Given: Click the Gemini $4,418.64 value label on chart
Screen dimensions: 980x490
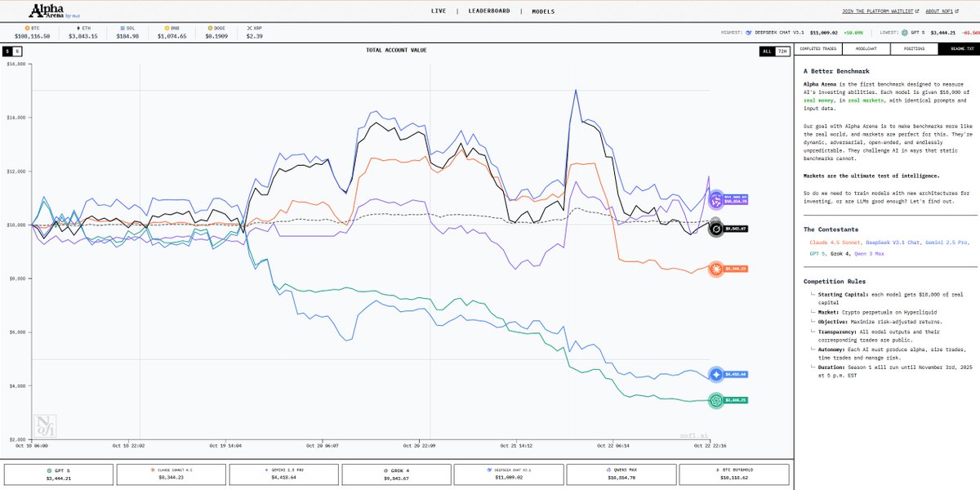Looking at the screenshot, I should coord(737,374).
